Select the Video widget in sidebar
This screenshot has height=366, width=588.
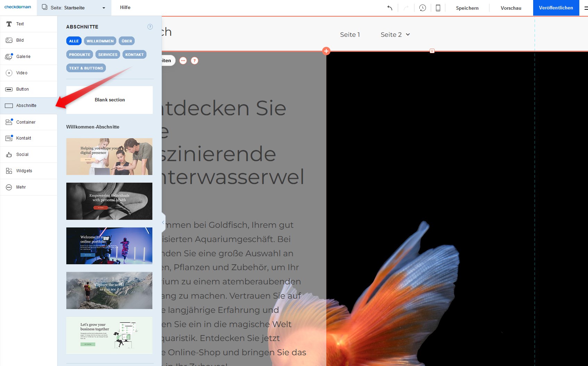pyautogui.click(x=22, y=73)
